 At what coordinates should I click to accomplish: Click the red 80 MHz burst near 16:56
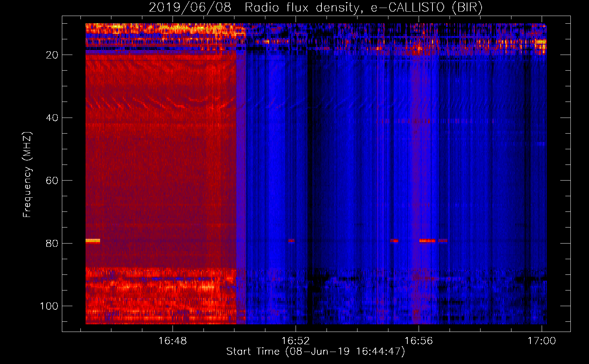[427, 241]
